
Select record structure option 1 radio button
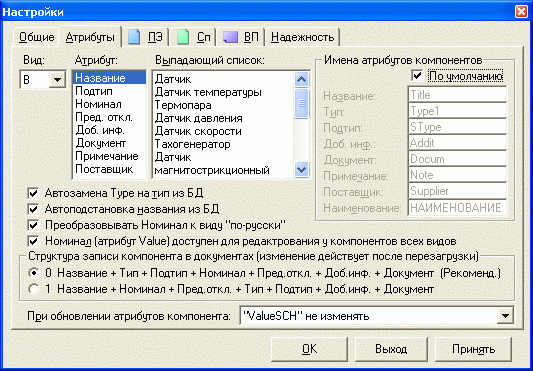(x=33, y=289)
